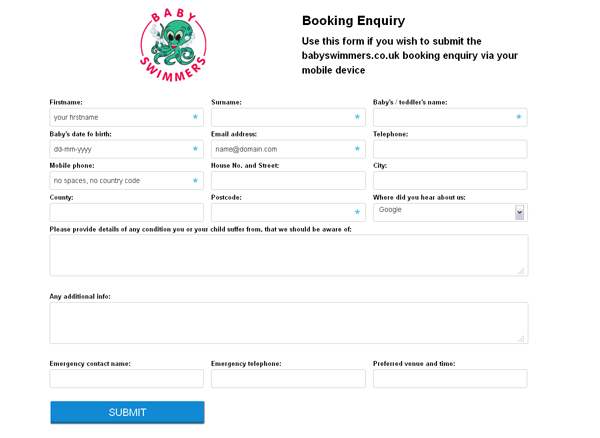Open the 'Where did you hear about us' dropdown

click(449, 212)
